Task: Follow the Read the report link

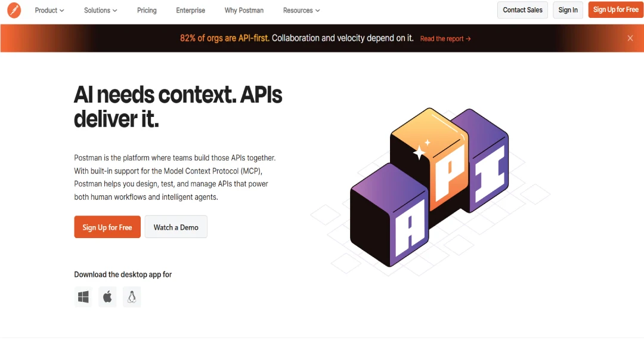Action: tap(445, 39)
